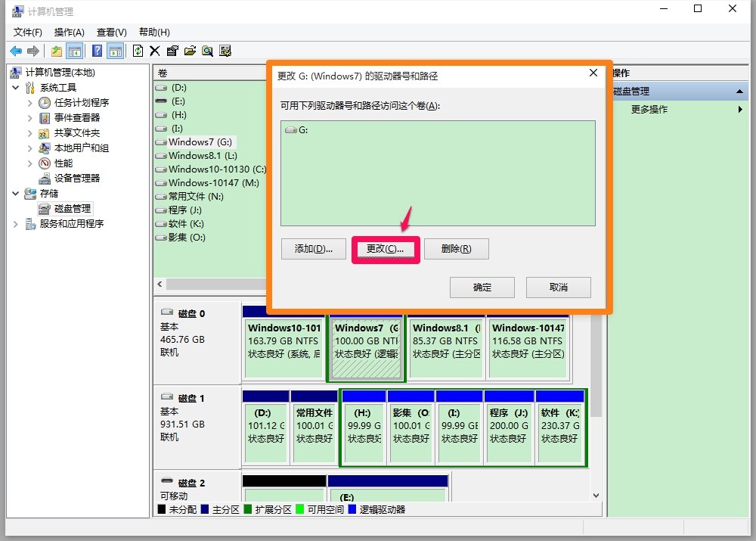The height and width of the screenshot is (541, 756).
Task: Select the Windows8.1 partition block
Action: [447, 347]
